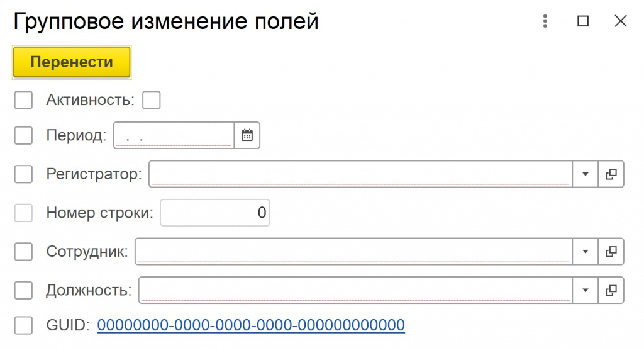This screenshot has width=644, height=348.
Task: Click the GUID zero-value link
Action: click(x=251, y=325)
